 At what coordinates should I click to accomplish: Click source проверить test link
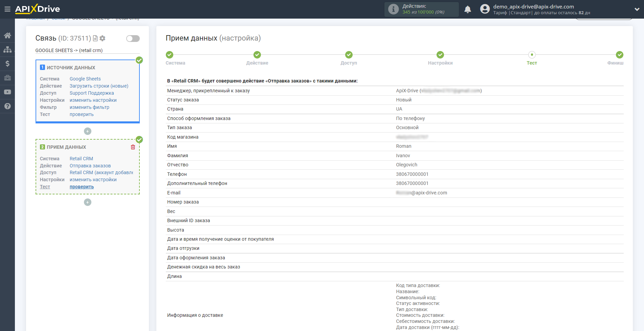[x=82, y=114]
